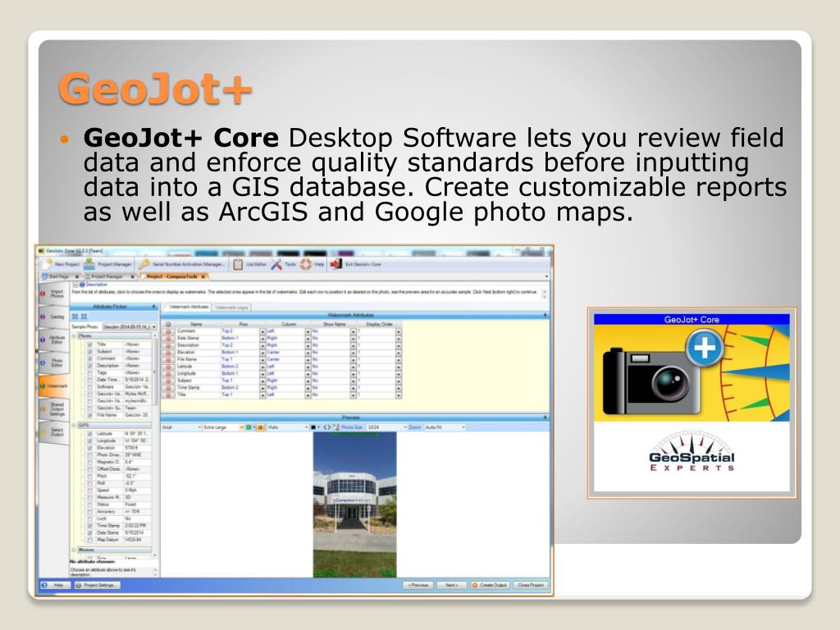The height and width of the screenshot is (630, 840).
Task: Toggle the Tags attribute checkbox
Action: (x=90, y=372)
